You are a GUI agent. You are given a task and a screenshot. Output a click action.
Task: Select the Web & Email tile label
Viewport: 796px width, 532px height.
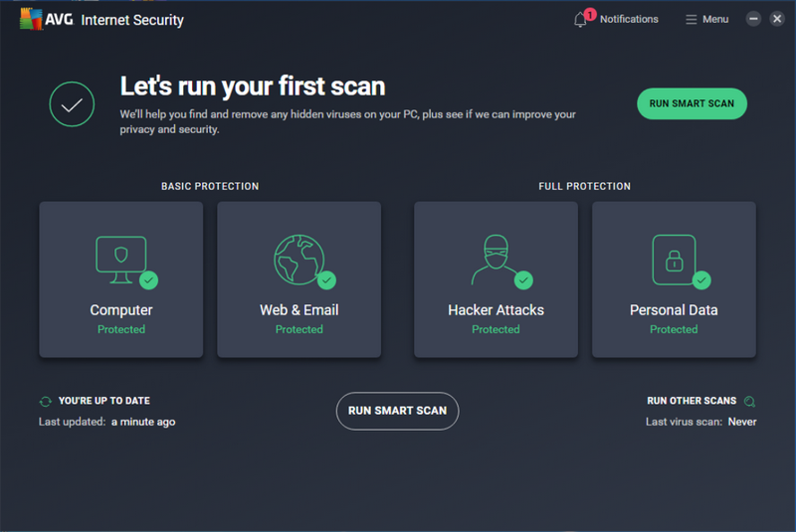click(x=298, y=310)
